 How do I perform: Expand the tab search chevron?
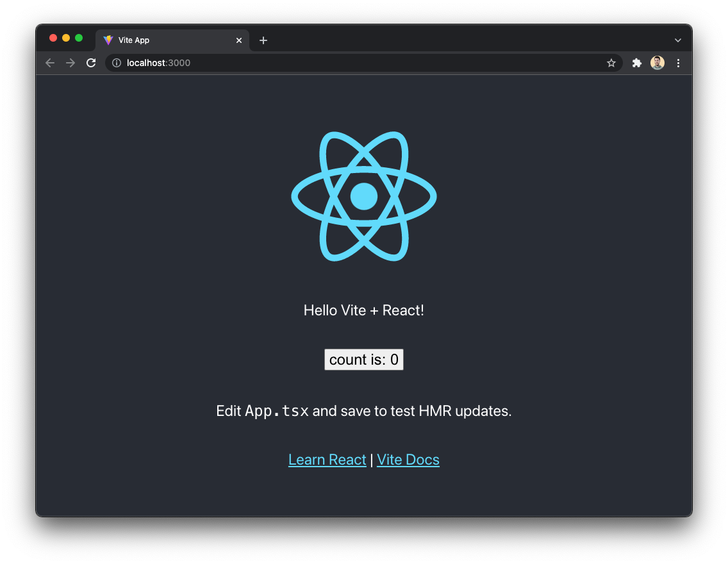point(678,40)
